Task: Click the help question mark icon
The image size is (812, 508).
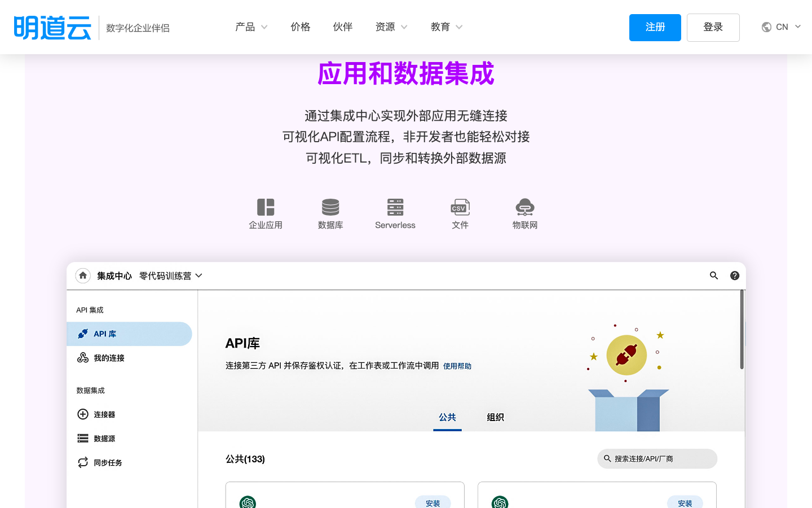Action: (734, 275)
